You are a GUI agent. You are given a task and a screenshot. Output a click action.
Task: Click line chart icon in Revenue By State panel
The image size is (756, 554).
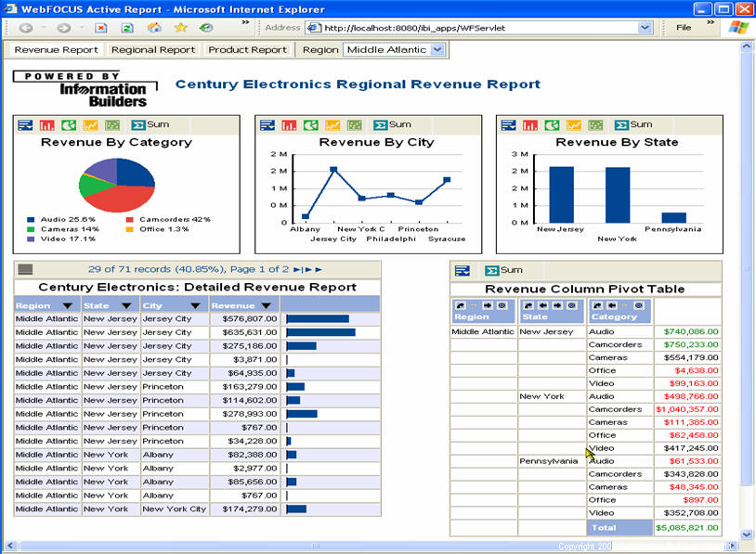click(x=574, y=125)
